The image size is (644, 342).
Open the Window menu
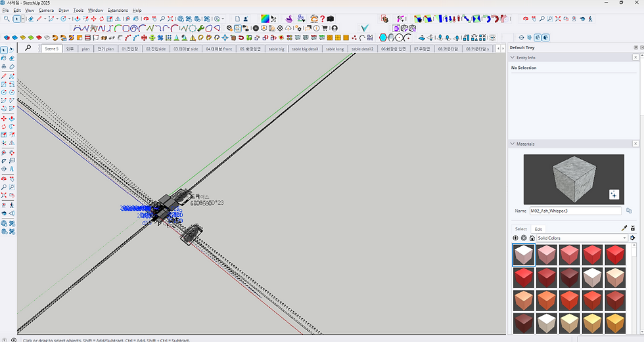pyautogui.click(x=96, y=11)
